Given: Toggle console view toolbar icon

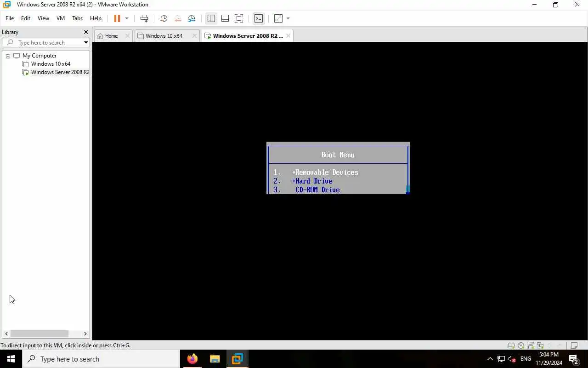Looking at the screenshot, I should coord(259,18).
